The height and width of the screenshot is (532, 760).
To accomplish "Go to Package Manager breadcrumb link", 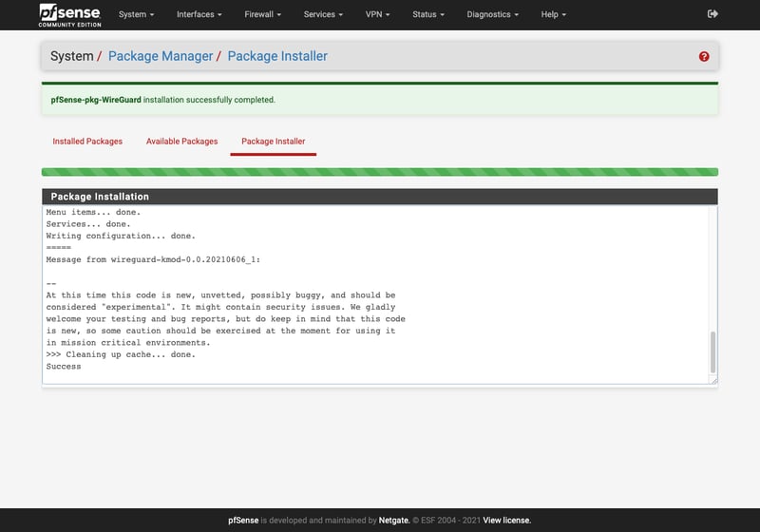I will point(161,56).
